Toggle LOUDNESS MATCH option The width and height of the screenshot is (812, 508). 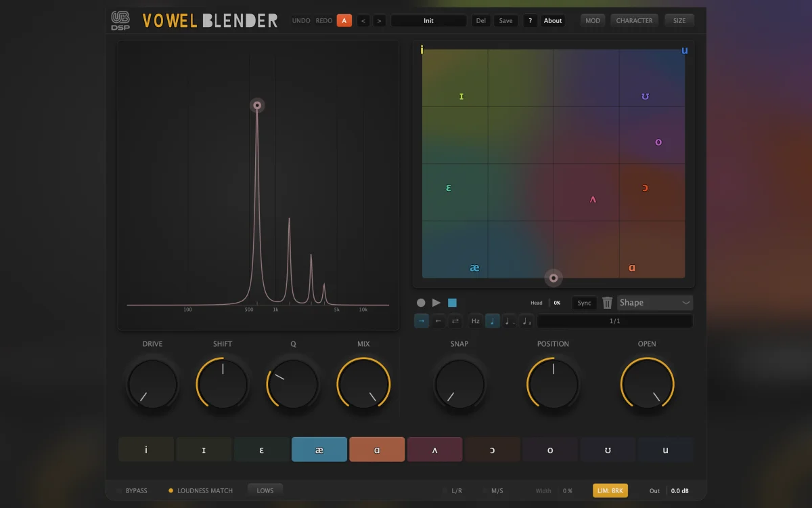pos(200,490)
